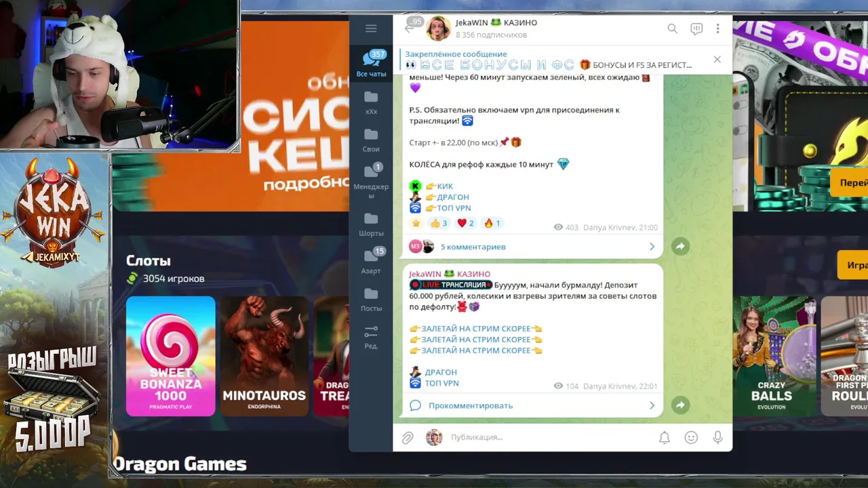Click 'JekaWIN КАЗИНО' sender name in second post
The image size is (868, 488).
coord(450,274)
